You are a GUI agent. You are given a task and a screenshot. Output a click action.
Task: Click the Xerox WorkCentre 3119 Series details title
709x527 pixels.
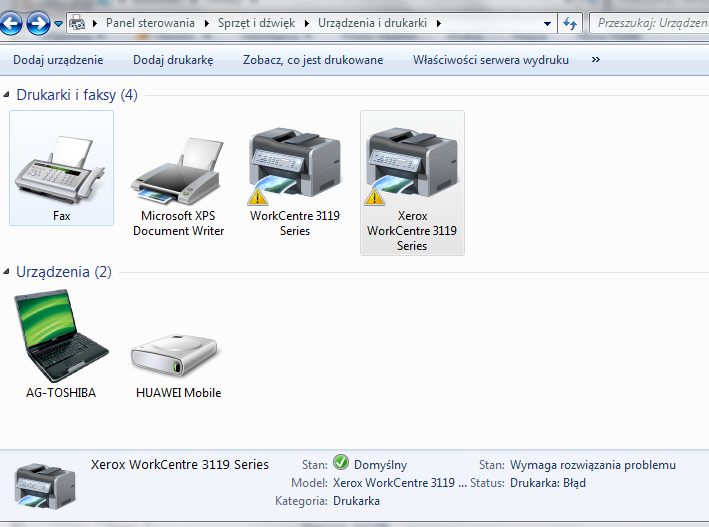tap(180, 465)
